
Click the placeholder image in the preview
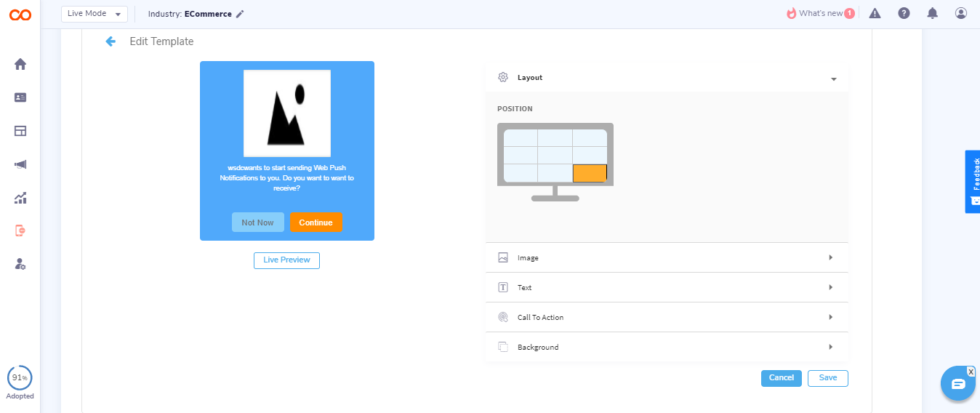coord(287,113)
